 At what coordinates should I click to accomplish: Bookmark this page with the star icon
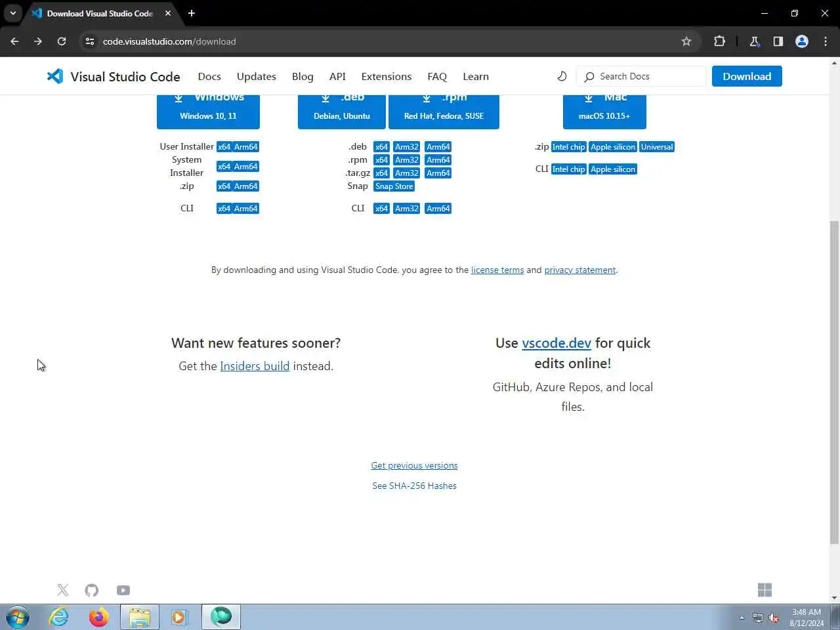point(686,41)
